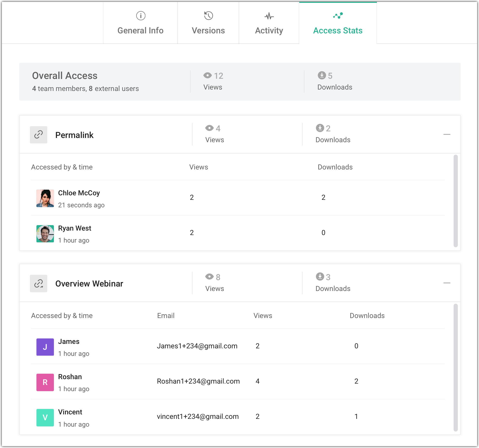
Task: Click the Overview Webinar list scrollbar
Action: [455, 368]
